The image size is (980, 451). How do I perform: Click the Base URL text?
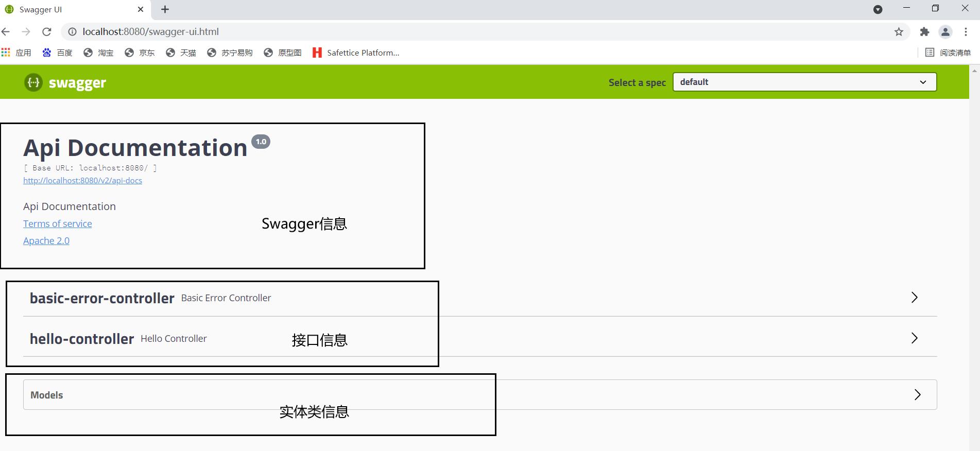pos(90,168)
